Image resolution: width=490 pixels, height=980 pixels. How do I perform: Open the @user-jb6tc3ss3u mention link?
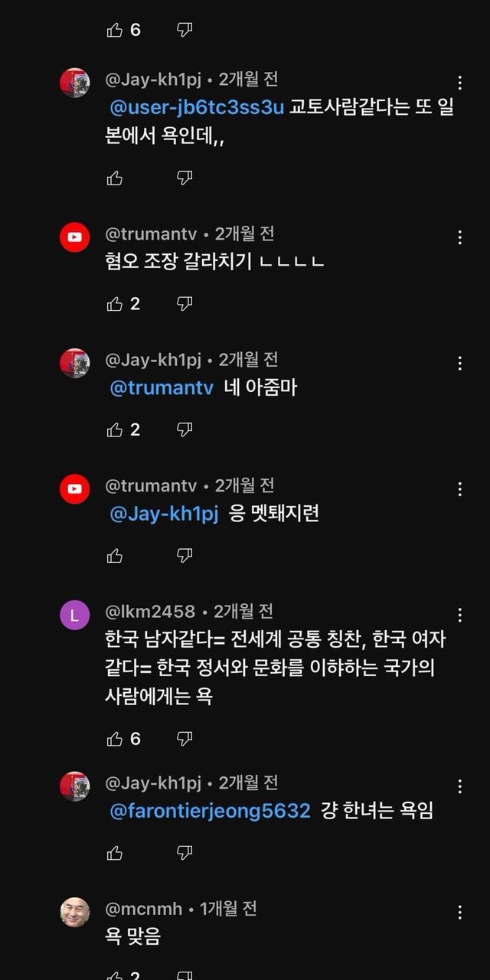[x=197, y=108]
